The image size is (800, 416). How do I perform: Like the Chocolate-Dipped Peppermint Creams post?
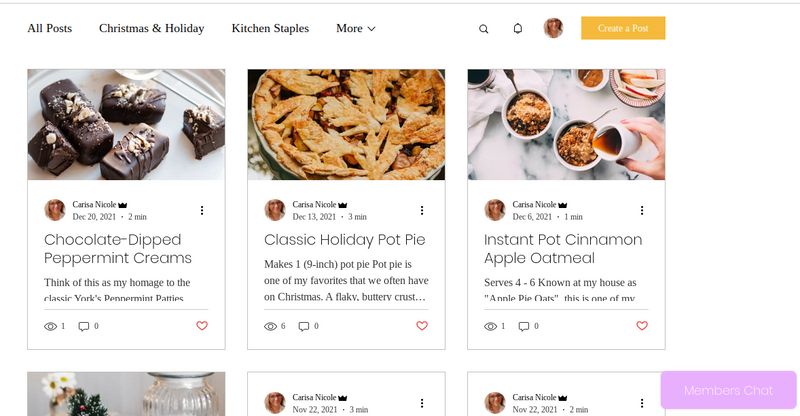click(x=202, y=326)
